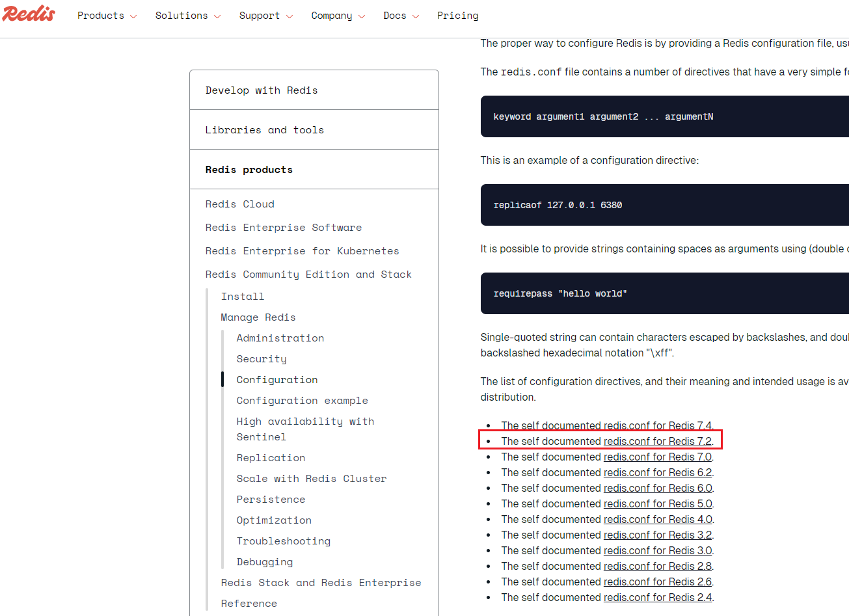Open redis.conf for Redis 3.0 link
This screenshot has width=849, height=616.
(x=658, y=550)
